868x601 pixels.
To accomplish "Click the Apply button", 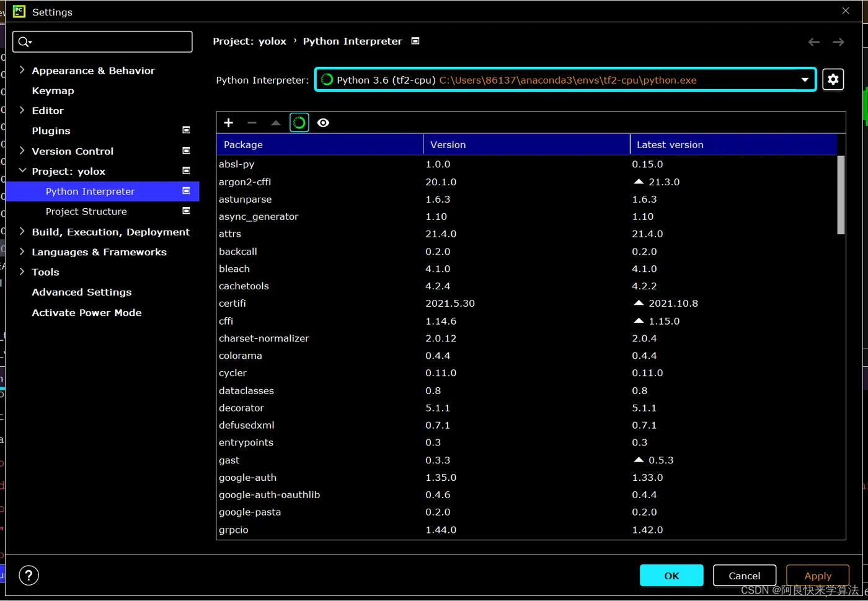I will (817, 576).
